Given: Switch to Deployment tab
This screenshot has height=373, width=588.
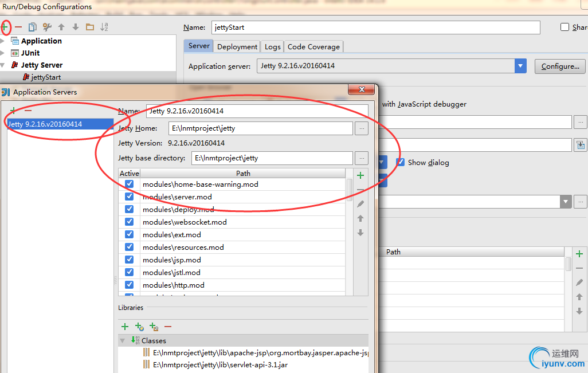Looking at the screenshot, I should pos(237,47).
